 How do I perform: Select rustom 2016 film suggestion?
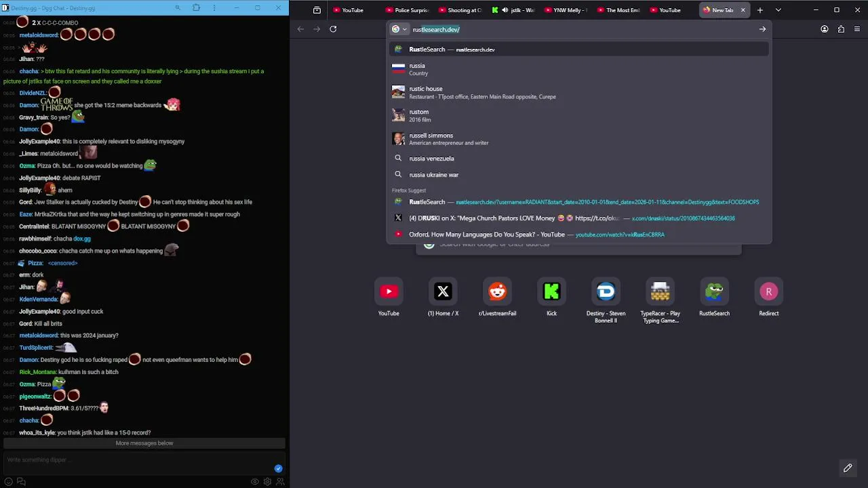point(579,115)
